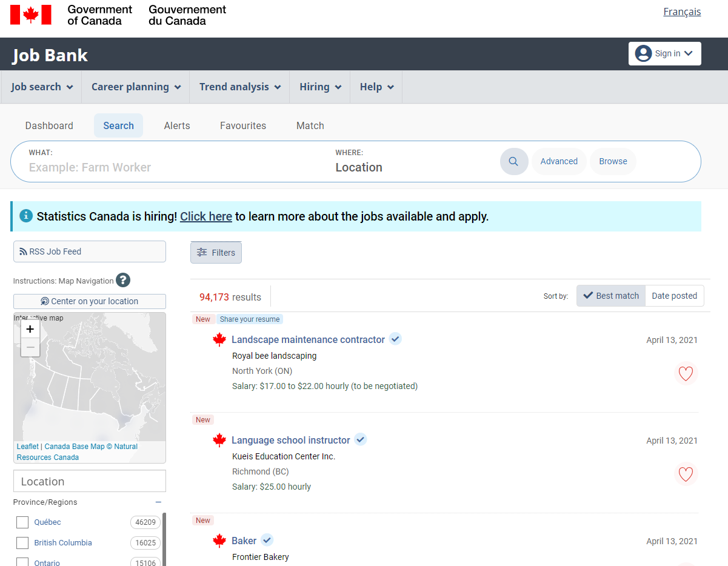Focus the WHERE location search field
Viewport: 728px width, 566px height.
tap(412, 167)
